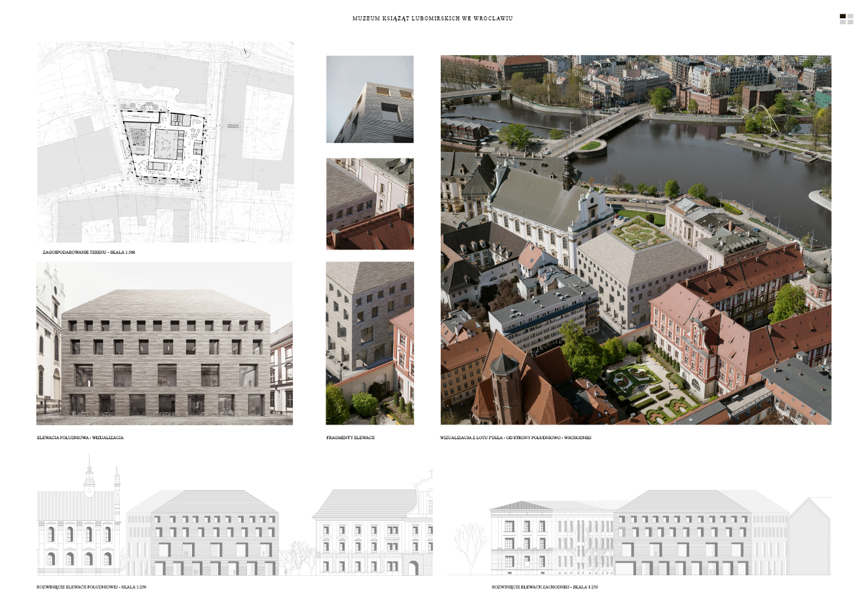Open the middle facade fragment with red roof
The height and width of the screenshot is (608, 868).
(369, 204)
